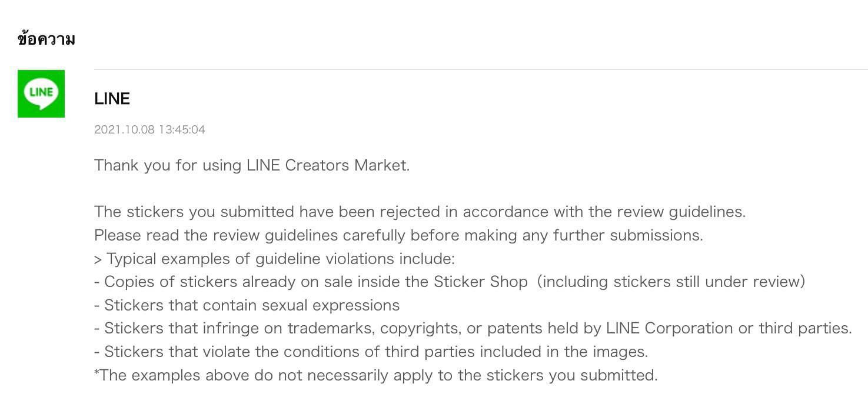Click the '*The examples above' disclaimer line
The image size is (868, 404).
pos(376,375)
